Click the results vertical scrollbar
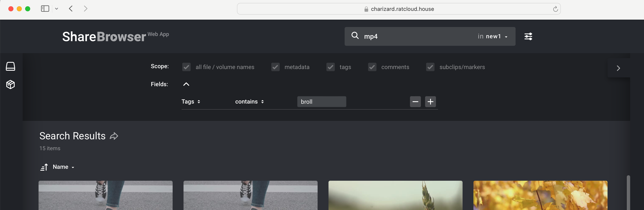Image resolution: width=644 pixels, height=210 pixels. (628, 192)
